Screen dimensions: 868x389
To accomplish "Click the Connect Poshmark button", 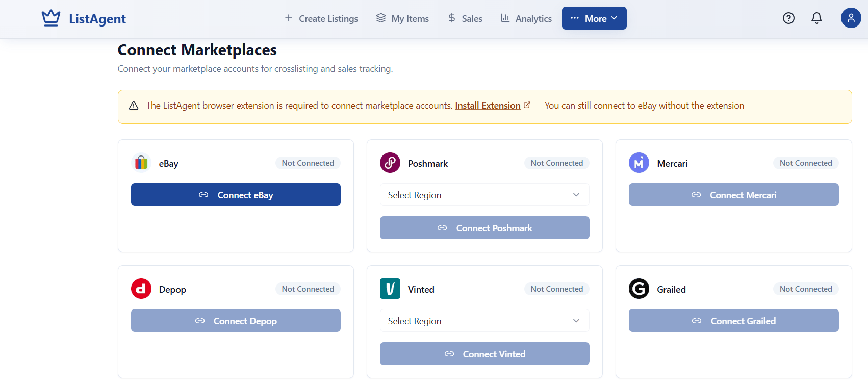I will [x=484, y=228].
